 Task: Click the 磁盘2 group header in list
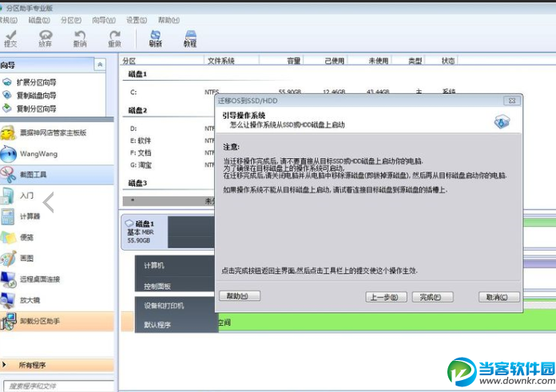point(137,110)
